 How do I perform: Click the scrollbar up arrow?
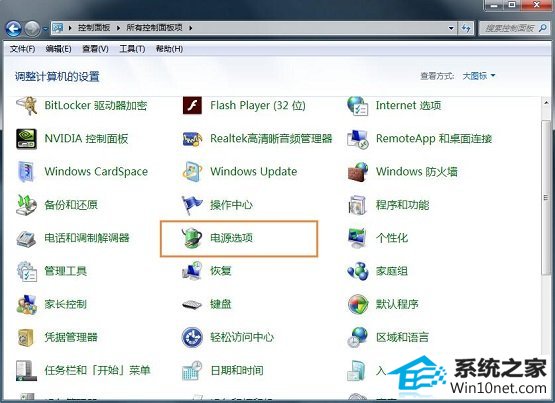545,103
